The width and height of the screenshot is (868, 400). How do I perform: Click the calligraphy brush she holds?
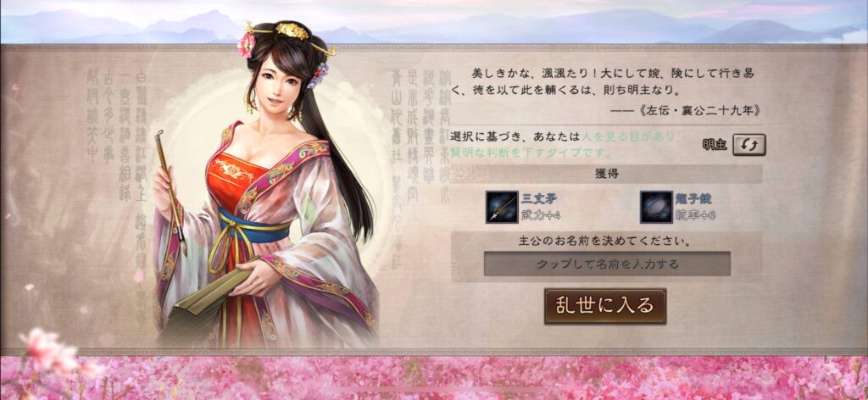170,191
